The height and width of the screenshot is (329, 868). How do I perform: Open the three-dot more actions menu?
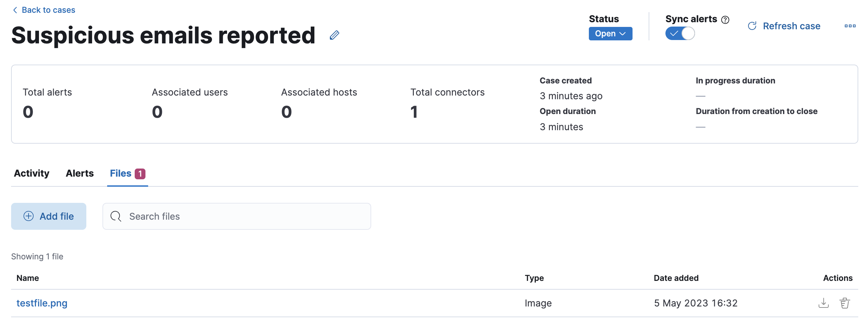(850, 26)
